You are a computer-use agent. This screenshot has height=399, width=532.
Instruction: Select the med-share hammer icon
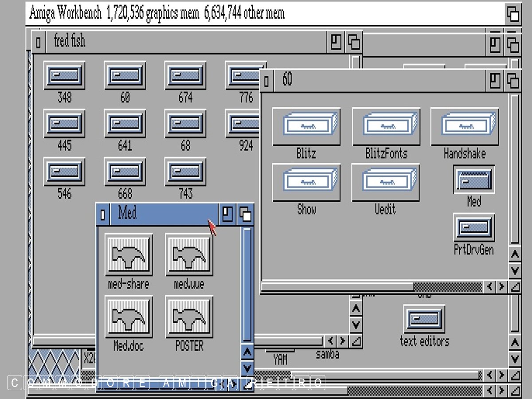point(129,255)
